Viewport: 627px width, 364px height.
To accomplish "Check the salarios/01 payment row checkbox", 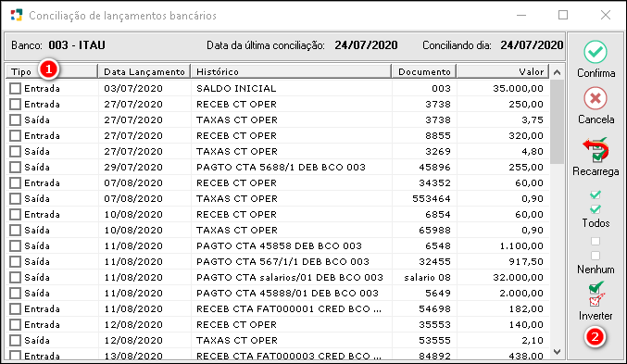I will (15, 277).
